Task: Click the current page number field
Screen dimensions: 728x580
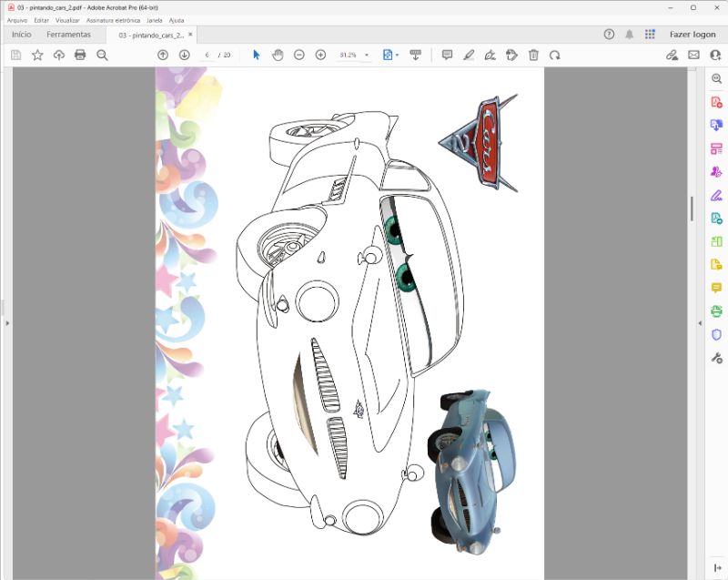Action: [x=207, y=55]
